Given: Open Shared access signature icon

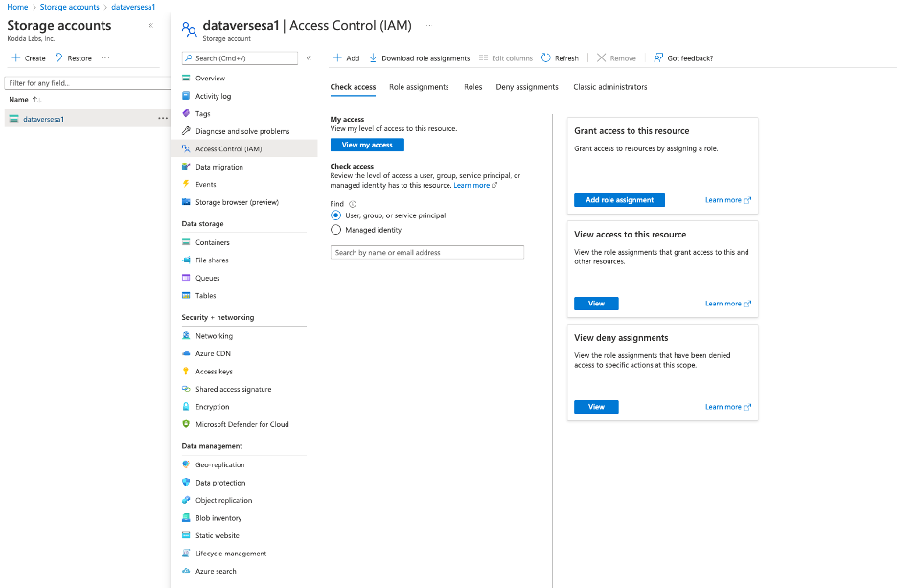Looking at the screenshot, I should (x=186, y=389).
